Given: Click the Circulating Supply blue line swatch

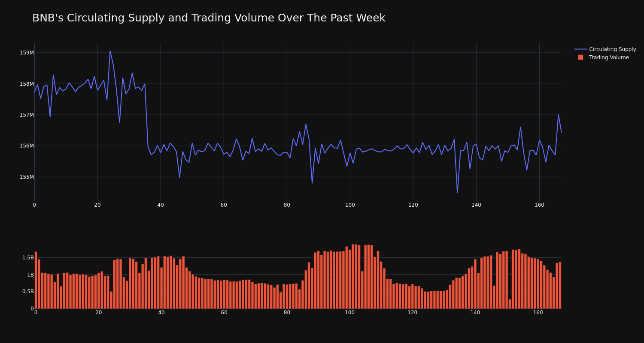Looking at the screenshot, I should (x=580, y=49).
